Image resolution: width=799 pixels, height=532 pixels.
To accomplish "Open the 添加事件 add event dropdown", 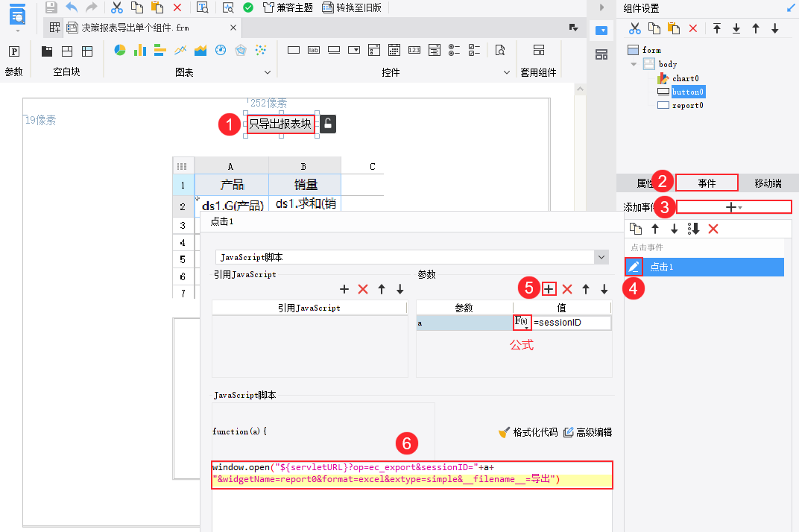I will pos(733,207).
